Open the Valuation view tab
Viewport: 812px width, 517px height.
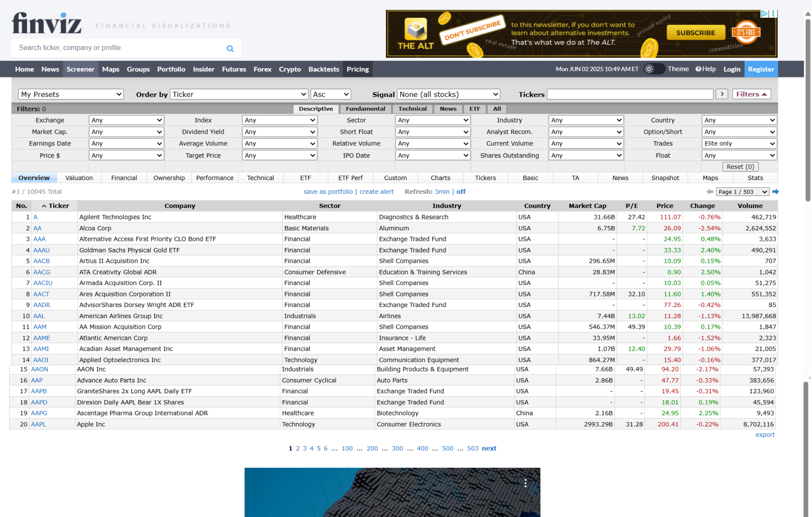[79, 178]
